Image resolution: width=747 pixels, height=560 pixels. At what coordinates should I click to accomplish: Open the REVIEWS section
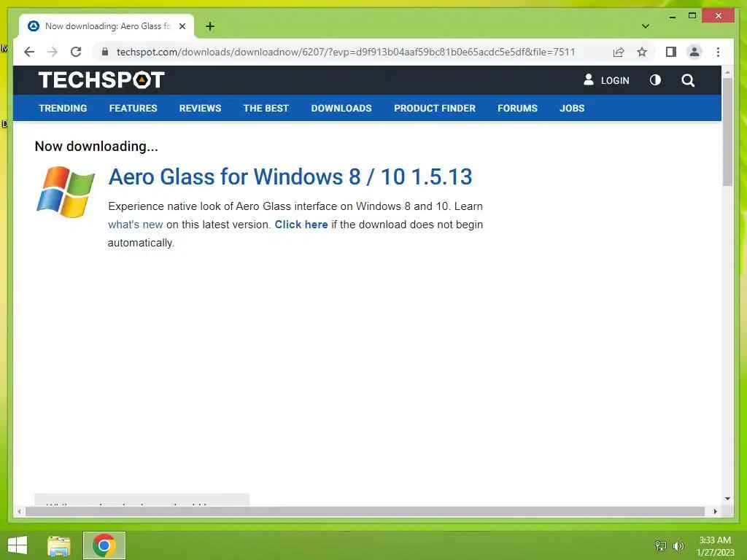pyautogui.click(x=200, y=108)
